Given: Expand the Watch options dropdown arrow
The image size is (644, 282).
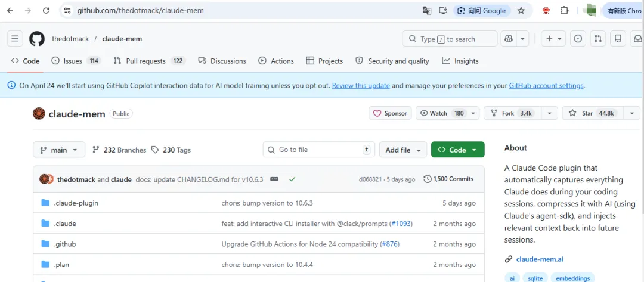Looking at the screenshot, I should pyautogui.click(x=473, y=113).
